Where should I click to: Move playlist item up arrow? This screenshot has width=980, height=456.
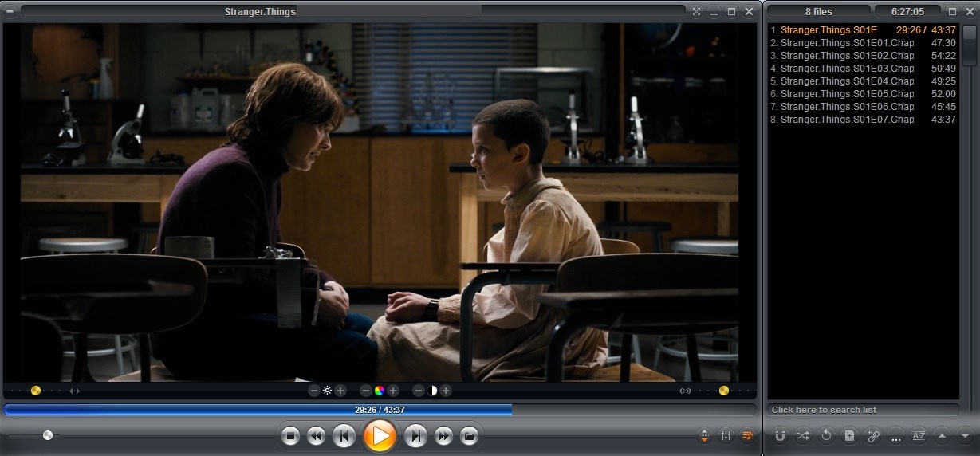942,436
